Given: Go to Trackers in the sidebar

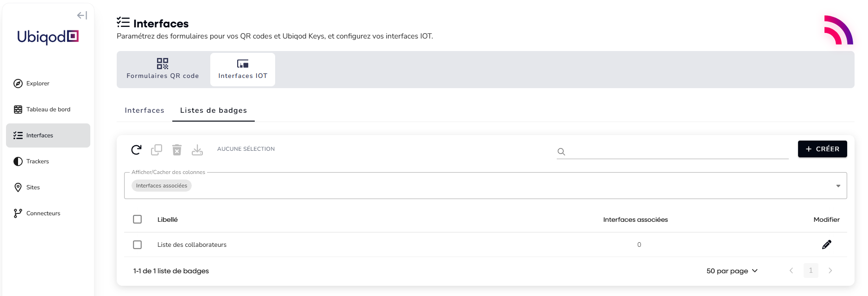Looking at the screenshot, I should pyautogui.click(x=38, y=161).
